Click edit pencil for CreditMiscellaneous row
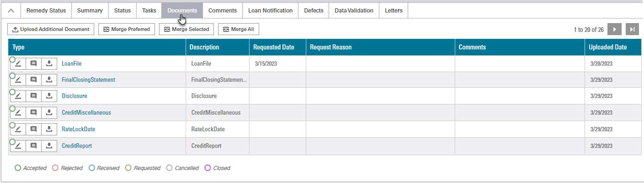This screenshot has width=644, height=183. [x=18, y=113]
